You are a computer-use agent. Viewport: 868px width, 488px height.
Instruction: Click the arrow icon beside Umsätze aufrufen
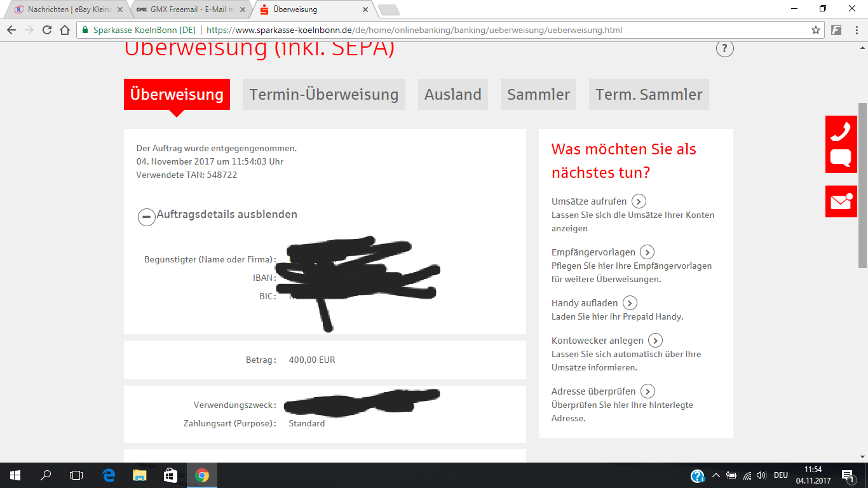pos(639,201)
